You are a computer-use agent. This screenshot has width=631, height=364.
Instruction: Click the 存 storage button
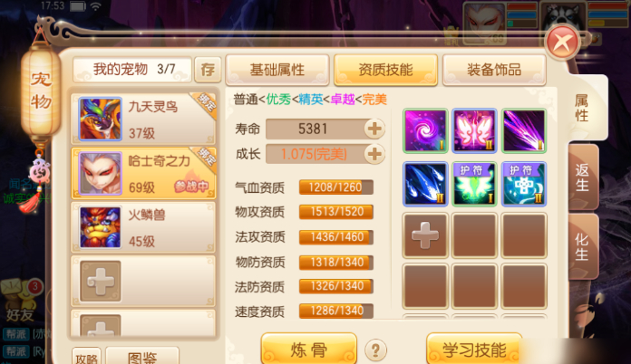208,70
